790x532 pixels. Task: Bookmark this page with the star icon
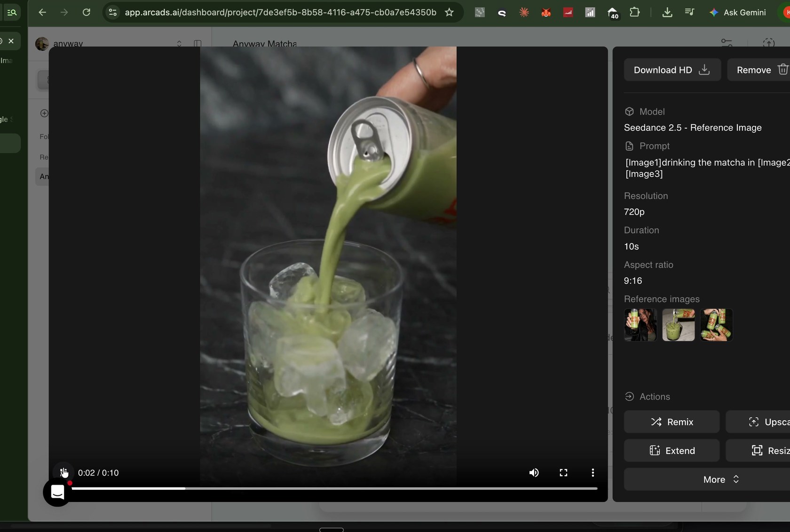(x=449, y=12)
